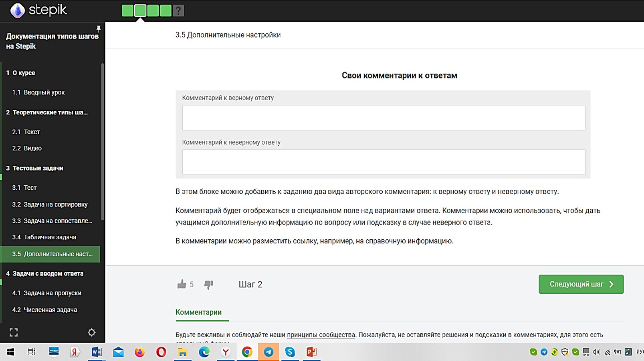Image resolution: width=644 pixels, height=361 pixels.
Task: Expand section 4 Задачи с вводом ответа
Action: pyautogui.click(x=45, y=274)
